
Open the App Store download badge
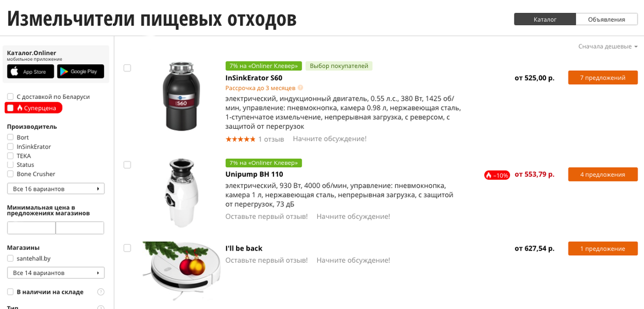(30, 71)
